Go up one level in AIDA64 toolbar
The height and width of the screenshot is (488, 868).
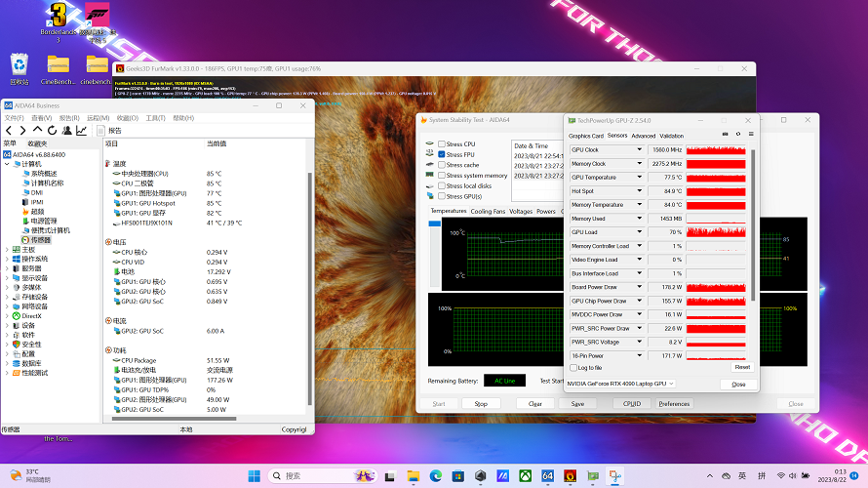coord(37,130)
